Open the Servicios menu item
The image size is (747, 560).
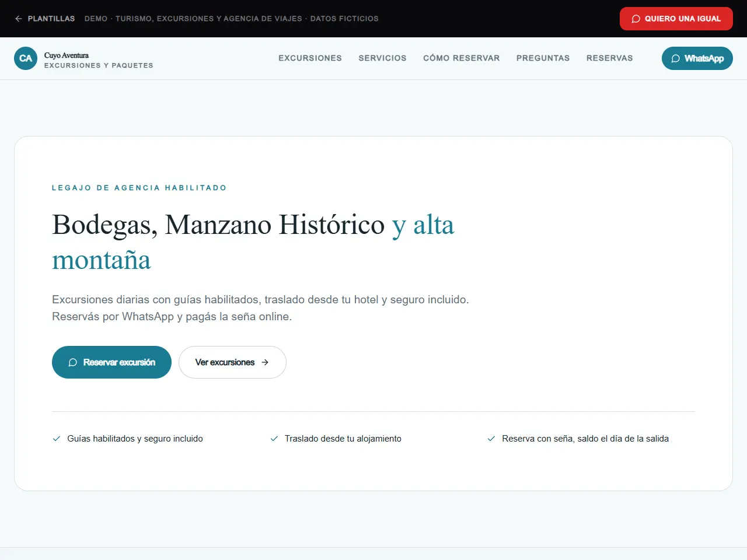pos(382,58)
